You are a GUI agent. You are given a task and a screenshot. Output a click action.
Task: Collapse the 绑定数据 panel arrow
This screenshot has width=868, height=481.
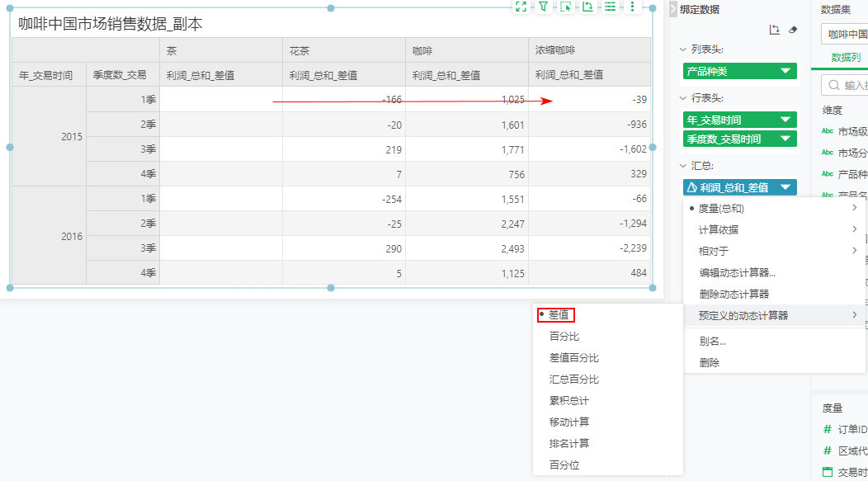pos(673,9)
